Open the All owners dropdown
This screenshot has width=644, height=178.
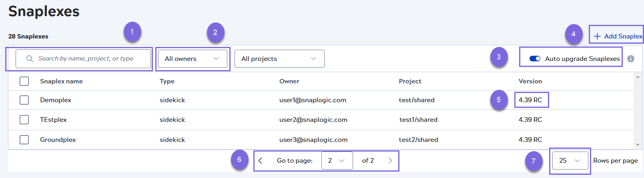tap(192, 59)
